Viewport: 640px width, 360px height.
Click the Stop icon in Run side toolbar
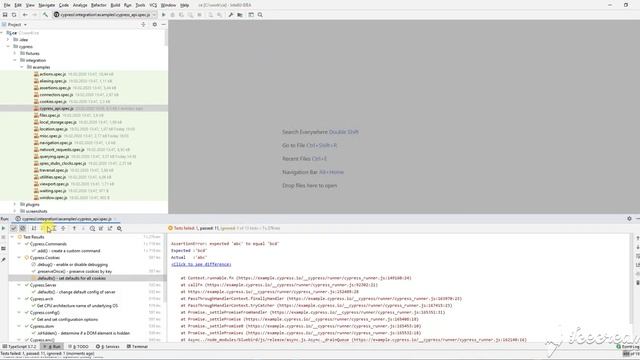tap(4, 237)
